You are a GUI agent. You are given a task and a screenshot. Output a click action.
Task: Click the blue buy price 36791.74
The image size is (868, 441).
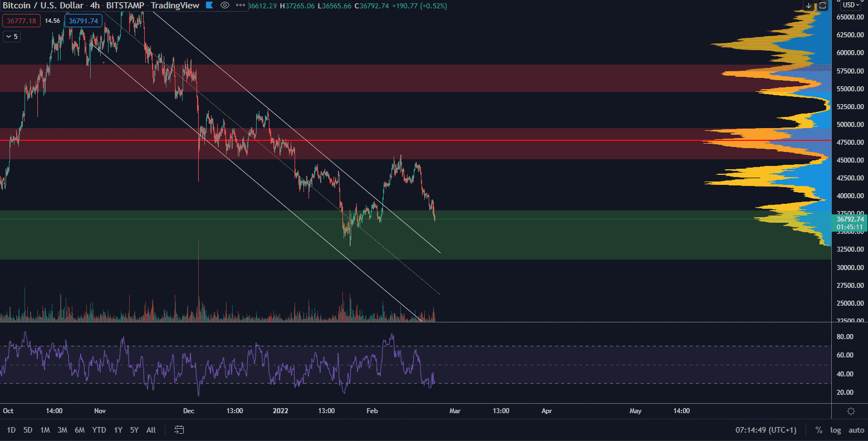(x=83, y=21)
